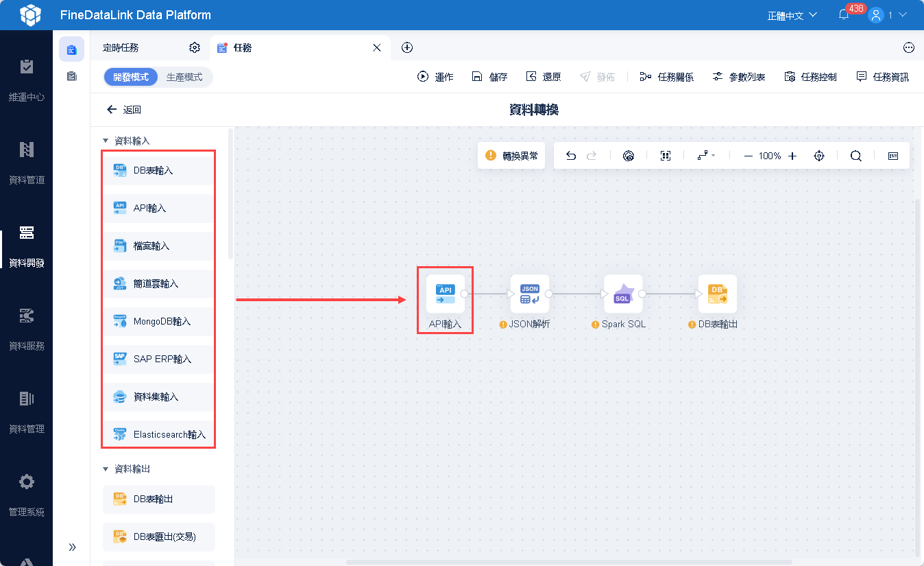Pick Elasticsearch輸入 operator
Image resolution: width=924 pixels, height=566 pixels.
[x=158, y=434]
